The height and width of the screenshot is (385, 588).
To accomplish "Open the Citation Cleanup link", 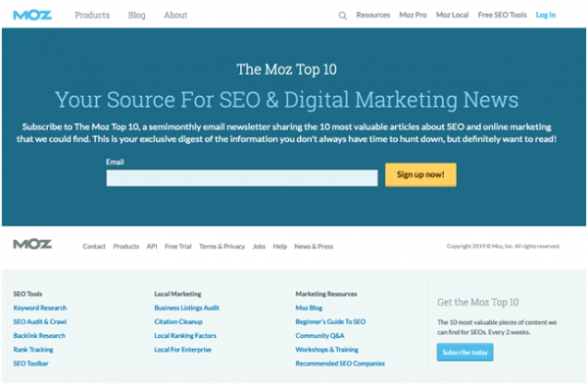I will 178,321.
